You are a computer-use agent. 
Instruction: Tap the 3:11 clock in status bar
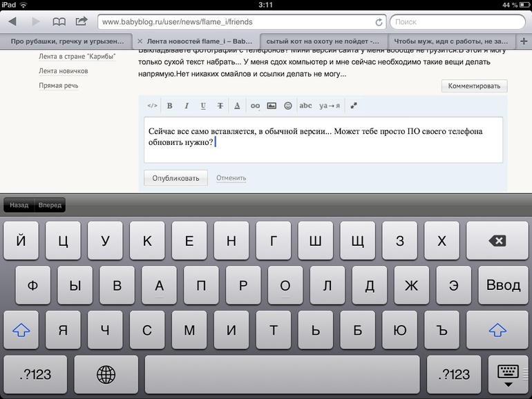(x=266, y=5)
